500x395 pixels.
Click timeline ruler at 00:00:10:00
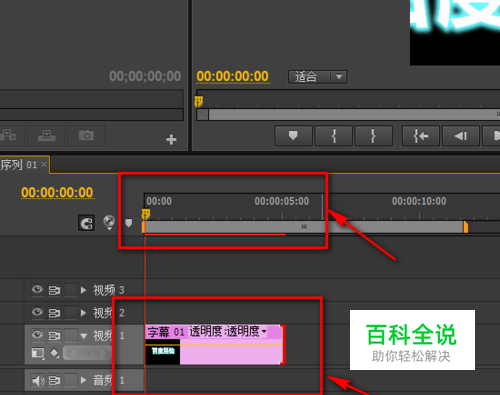coord(419,201)
